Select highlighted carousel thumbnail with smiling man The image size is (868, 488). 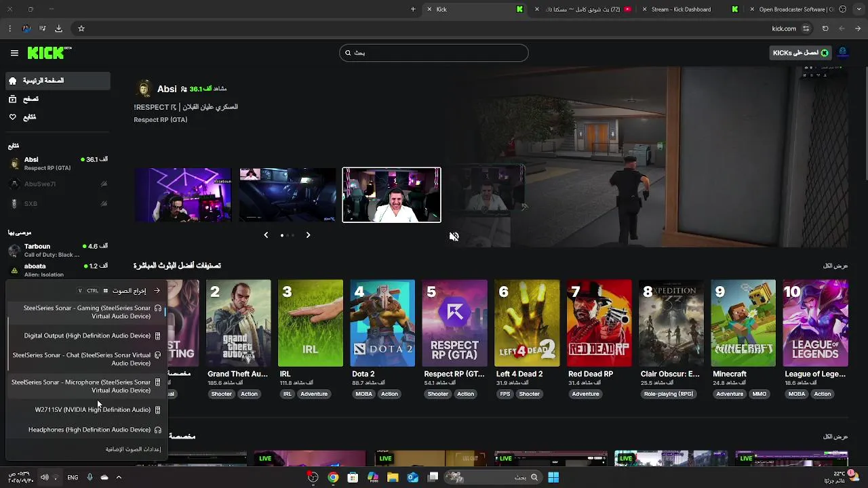391,195
